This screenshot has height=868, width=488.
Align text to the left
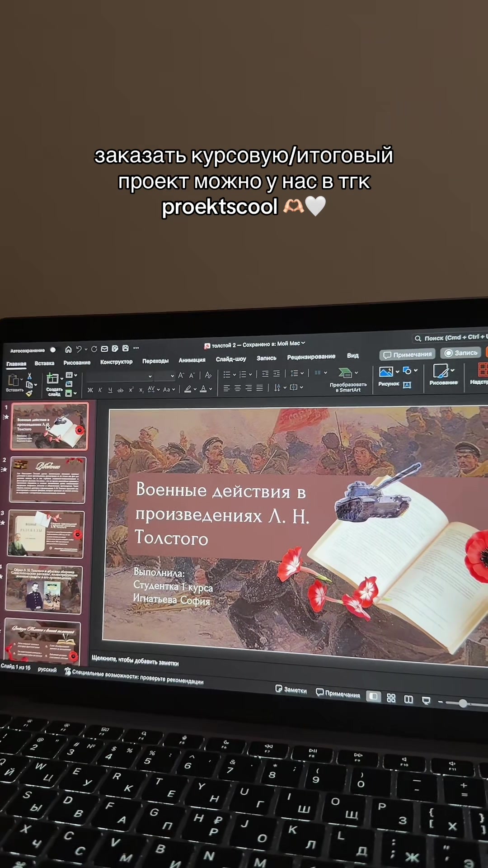(x=226, y=388)
